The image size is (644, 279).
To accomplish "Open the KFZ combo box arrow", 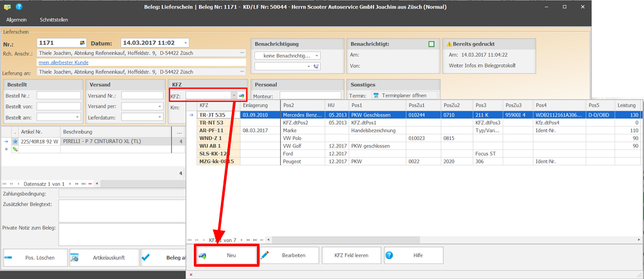I will (234, 95).
